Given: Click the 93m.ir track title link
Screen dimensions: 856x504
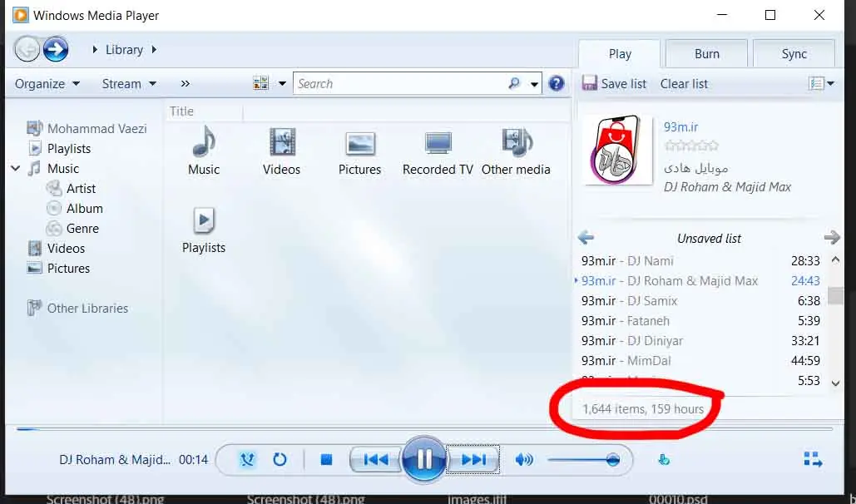Looking at the screenshot, I should click(x=680, y=126).
